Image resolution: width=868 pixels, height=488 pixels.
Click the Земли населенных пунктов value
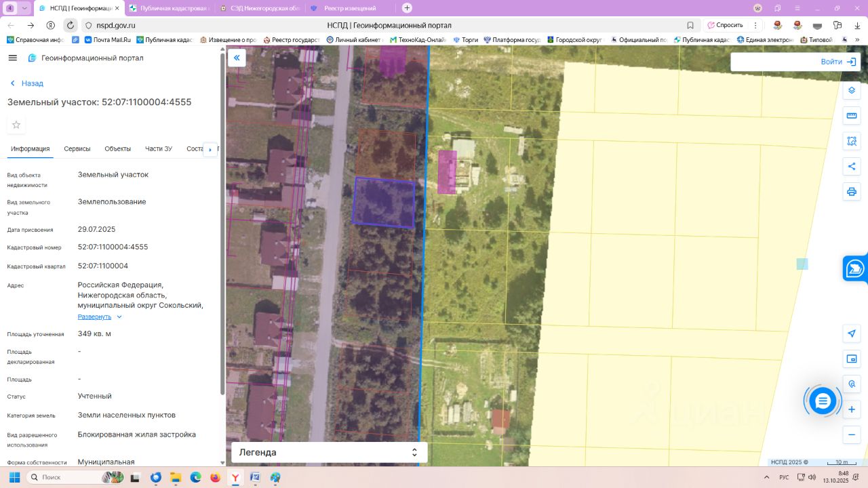click(x=127, y=415)
